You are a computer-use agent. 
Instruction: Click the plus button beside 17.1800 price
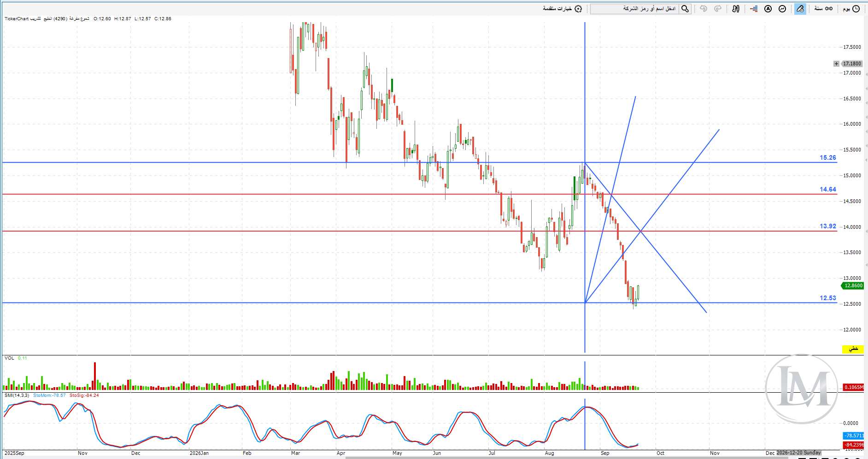[x=836, y=64]
